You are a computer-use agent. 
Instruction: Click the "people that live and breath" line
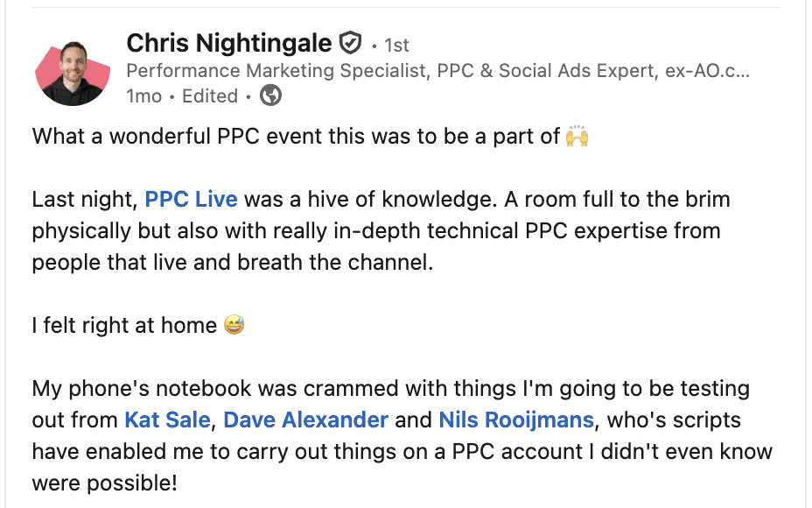[232, 263]
